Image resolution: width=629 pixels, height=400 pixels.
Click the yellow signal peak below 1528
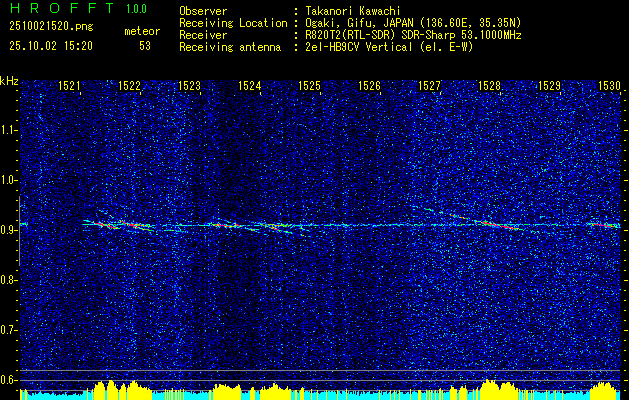497,389
